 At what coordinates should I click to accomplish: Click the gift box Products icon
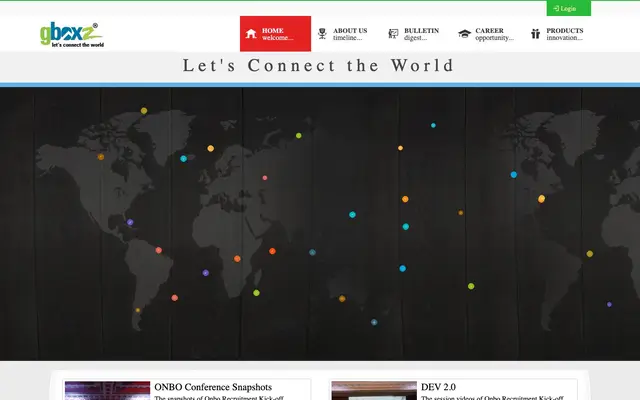click(536, 34)
